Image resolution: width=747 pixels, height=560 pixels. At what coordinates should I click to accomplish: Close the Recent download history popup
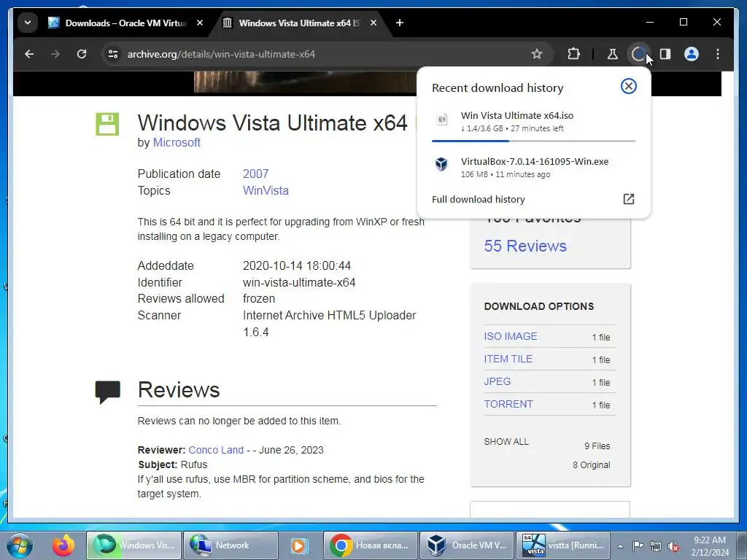[x=628, y=86]
